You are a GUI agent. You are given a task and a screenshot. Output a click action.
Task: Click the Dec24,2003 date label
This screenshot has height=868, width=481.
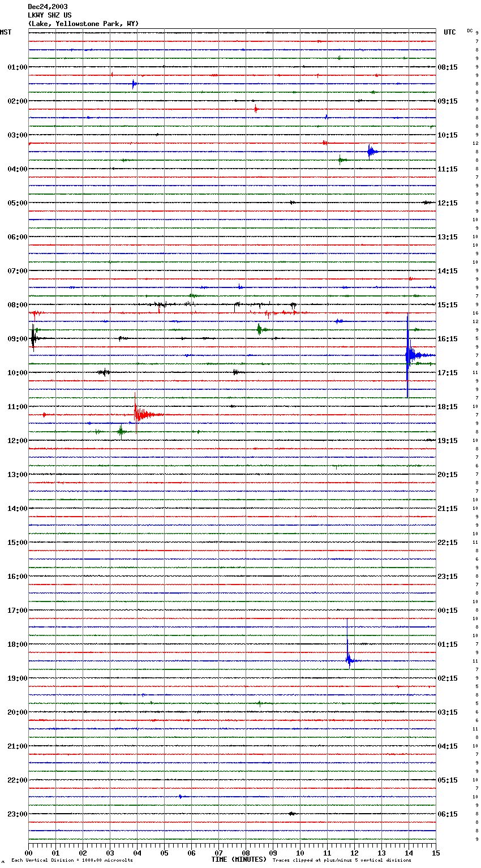point(48,7)
